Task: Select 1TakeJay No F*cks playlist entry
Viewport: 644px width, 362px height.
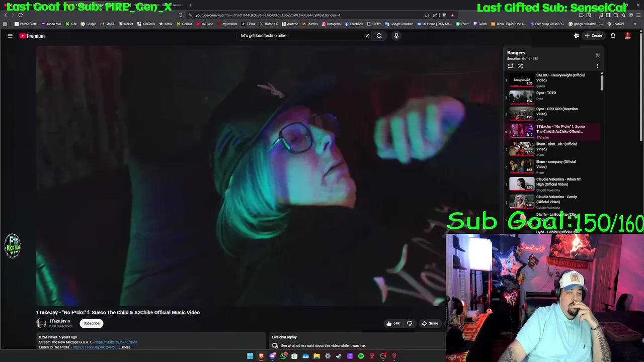Action: pyautogui.click(x=552, y=131)
